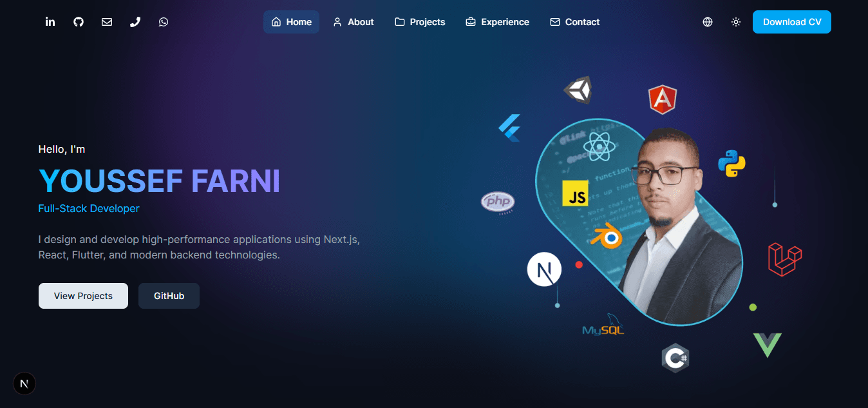Click the Python logo icon
The height and width of the screenshot is (408, 868).
(x=731, y=164)
